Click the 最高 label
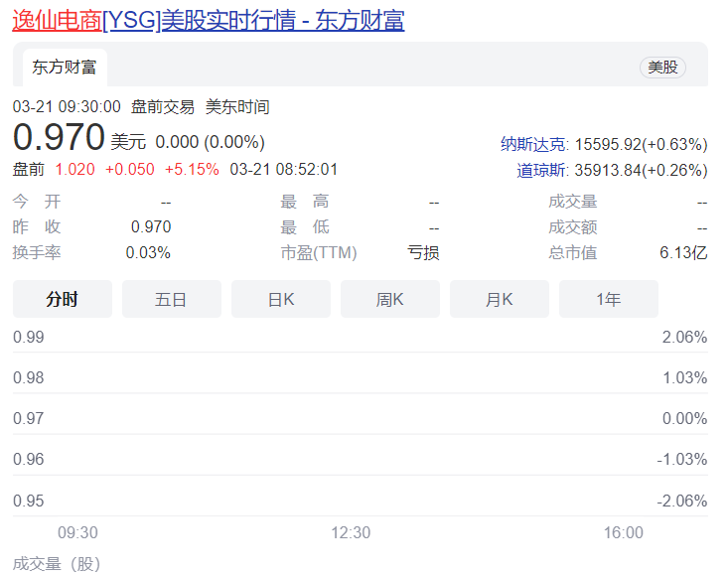This screenshot has width=728, height=576. point(305,202)
